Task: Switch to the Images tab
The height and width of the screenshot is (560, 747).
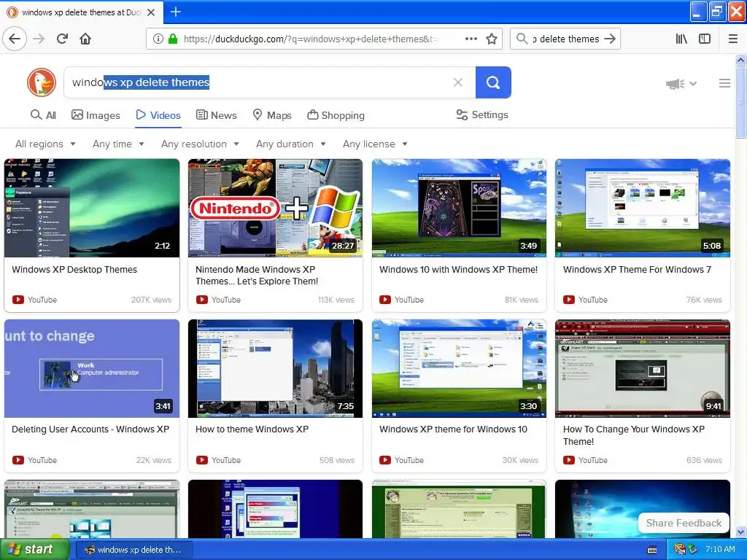Action: point(96,115)
